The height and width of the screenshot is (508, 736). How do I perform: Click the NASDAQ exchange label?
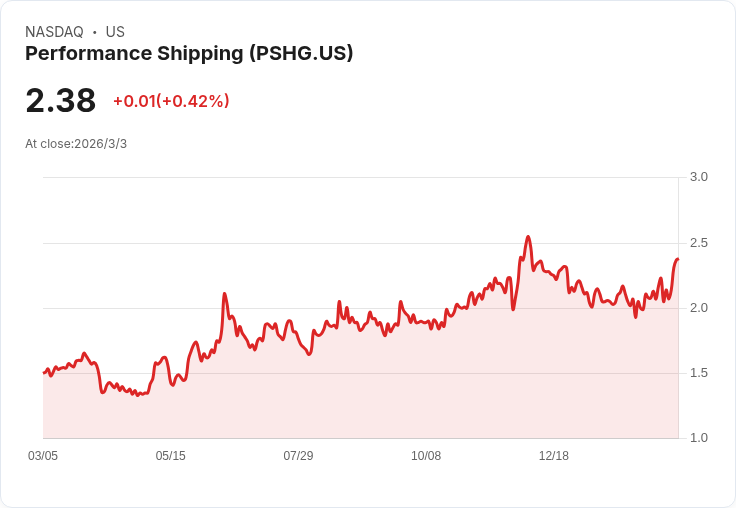54,32
